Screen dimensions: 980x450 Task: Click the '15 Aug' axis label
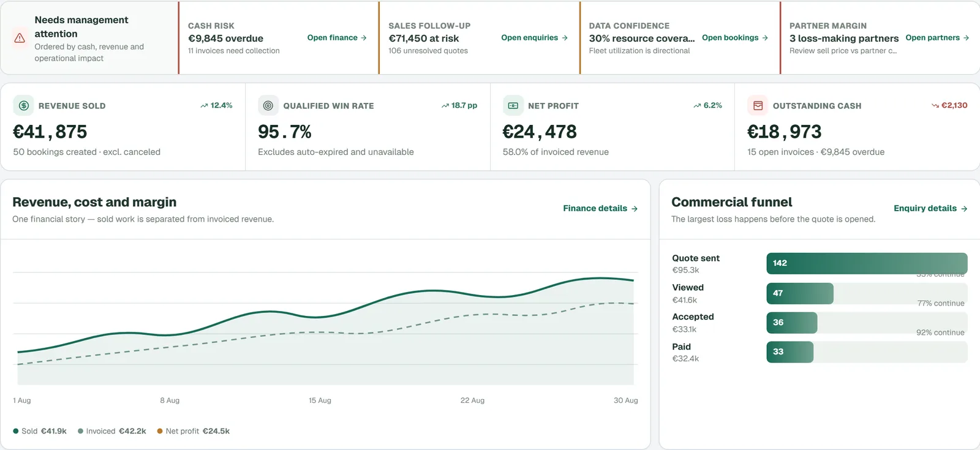320,400
